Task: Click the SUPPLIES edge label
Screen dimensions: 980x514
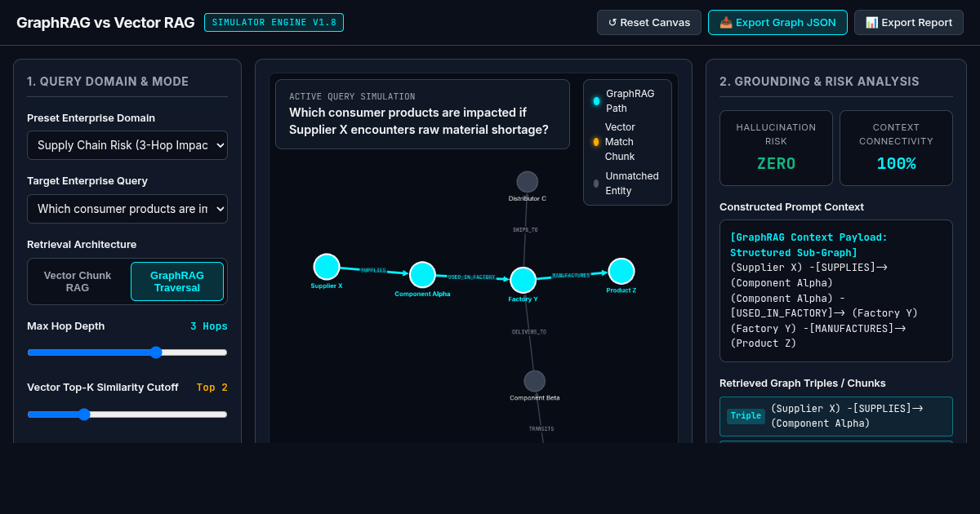Action: point(373,270)
